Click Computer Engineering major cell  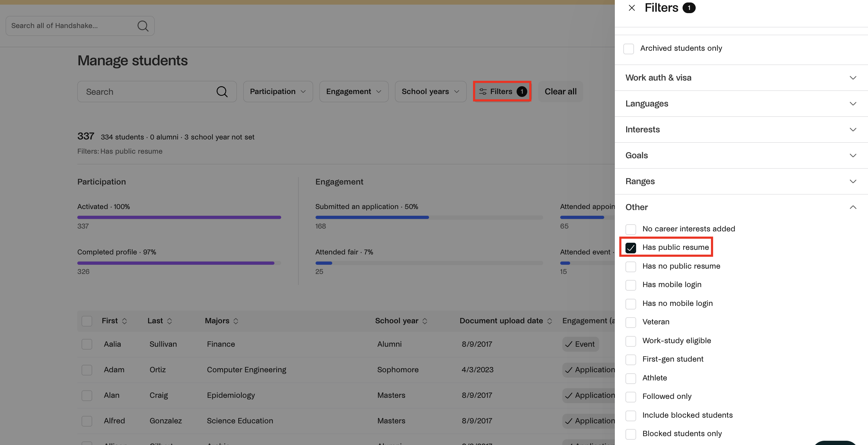[246, 370]
